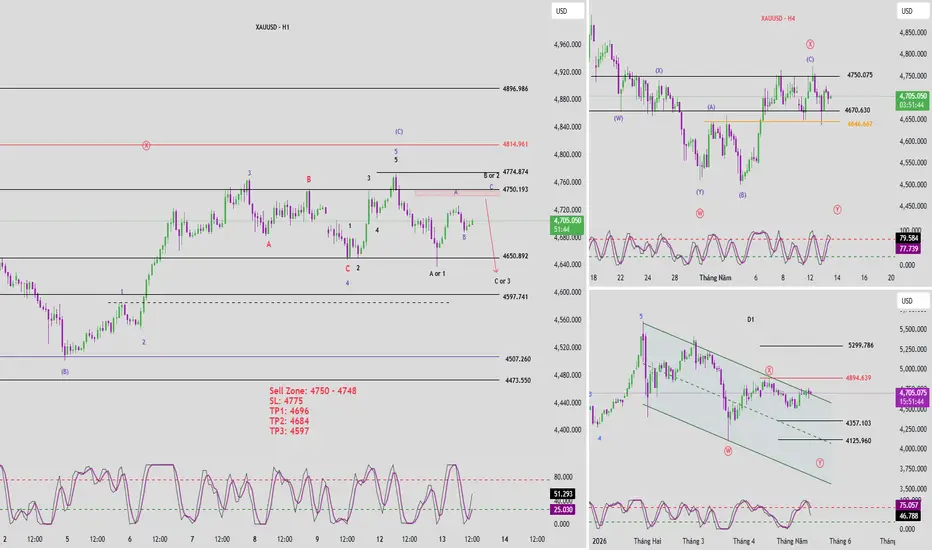932x550 pixels.
Task: Click the green 4,705.050 price label on H4 scale
Action: [x=912, y=100]
